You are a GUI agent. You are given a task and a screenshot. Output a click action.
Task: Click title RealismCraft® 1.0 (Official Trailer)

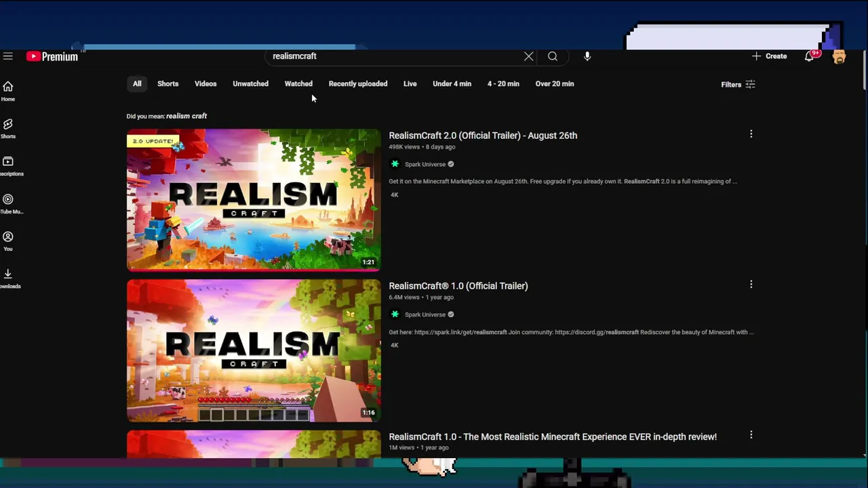(x=458, y=286)
